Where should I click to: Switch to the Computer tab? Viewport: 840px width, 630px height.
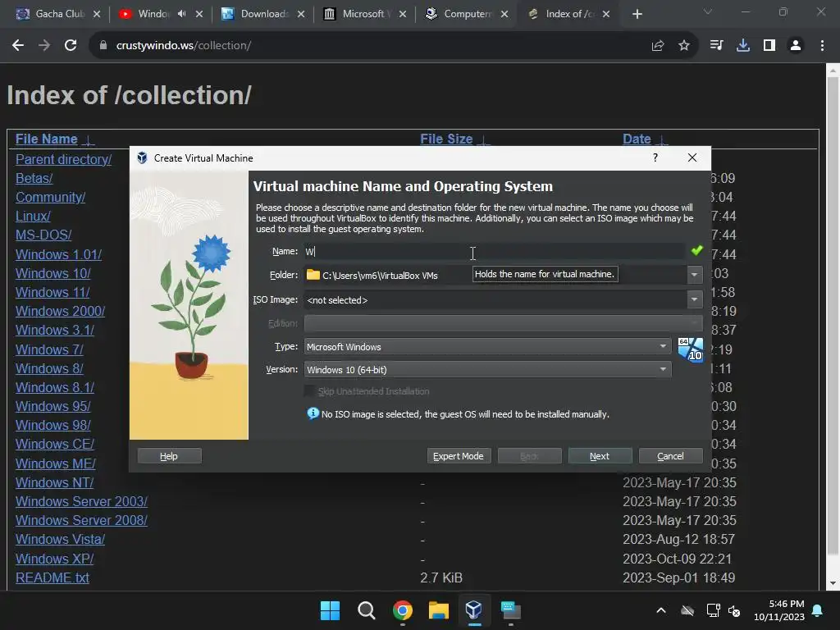coord(466,14)
